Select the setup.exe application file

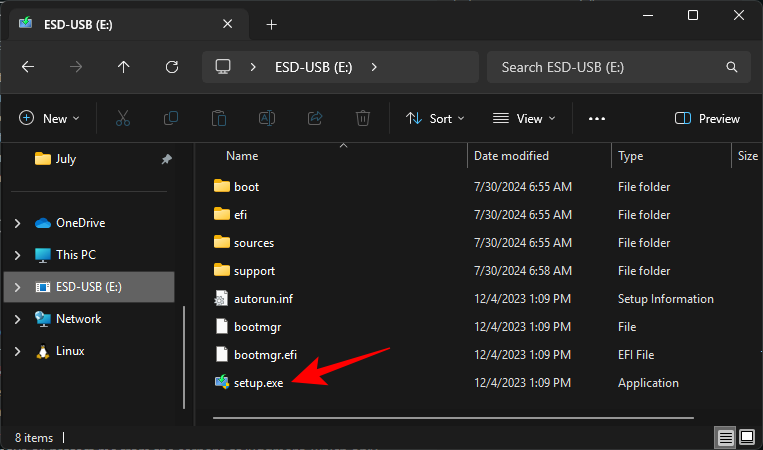[258, 383]
